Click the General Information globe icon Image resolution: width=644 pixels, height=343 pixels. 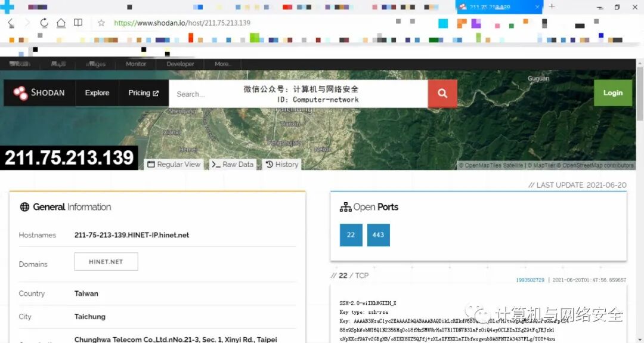(x=24, y=207)
